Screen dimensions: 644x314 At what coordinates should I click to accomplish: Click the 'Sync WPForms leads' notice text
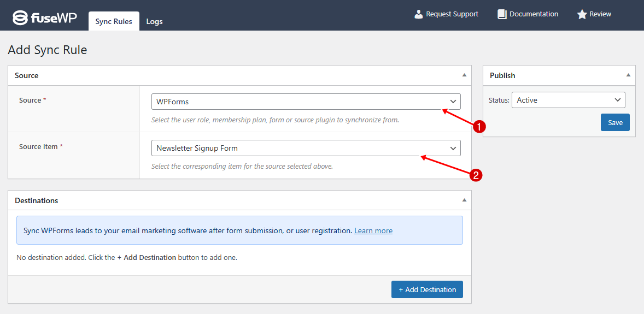[x=188, y=230]
